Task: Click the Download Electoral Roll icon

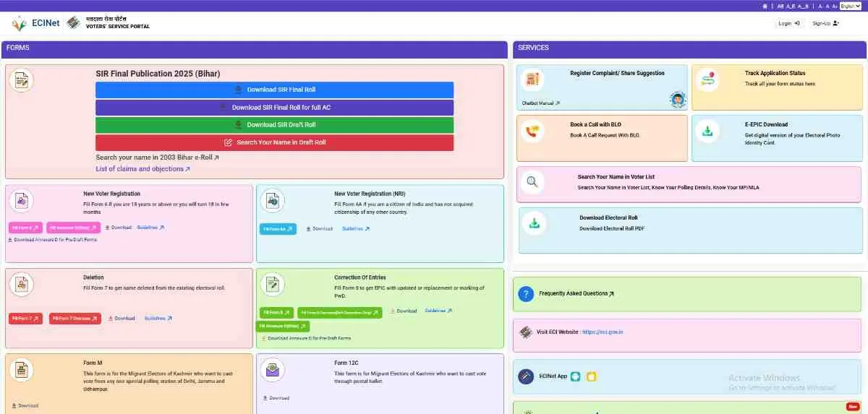Action: coord(535,223)
